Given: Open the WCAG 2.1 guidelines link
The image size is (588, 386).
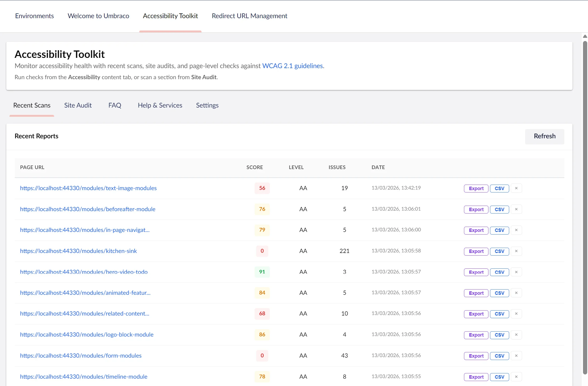Looking at the screenshot, I should [x=292, y=66].
